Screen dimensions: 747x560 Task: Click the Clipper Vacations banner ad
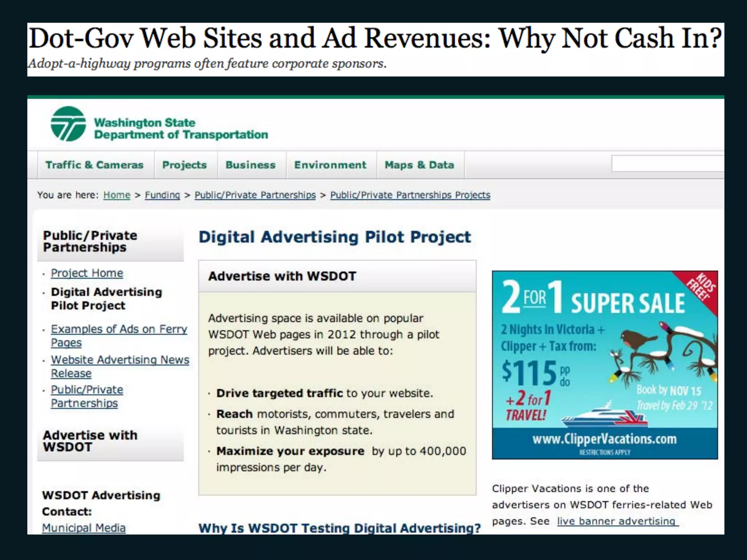[604, 365]
